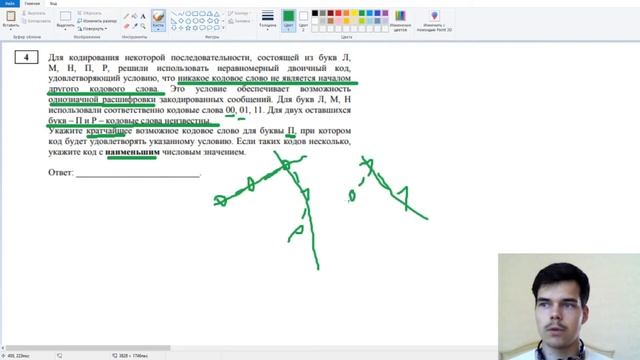Pick the yellow color swatch
640x360 pixels.
coord(354,13)
